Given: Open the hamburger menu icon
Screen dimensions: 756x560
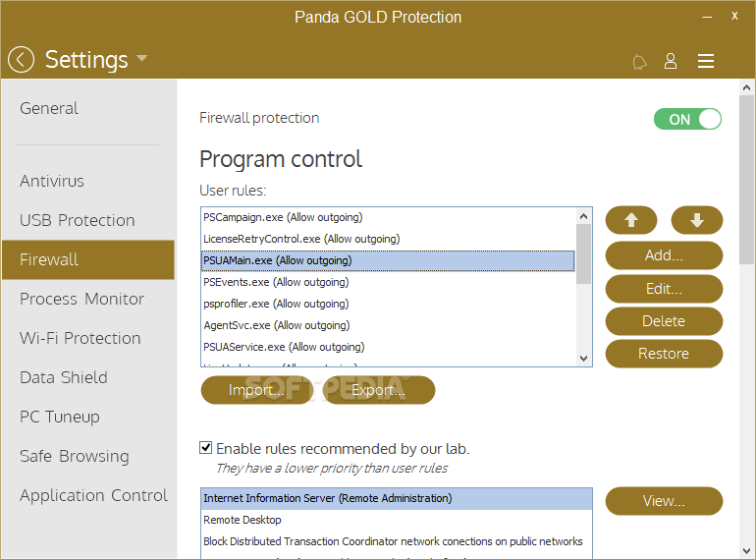Looking at the screenshot, I should [x=705, y=61].
